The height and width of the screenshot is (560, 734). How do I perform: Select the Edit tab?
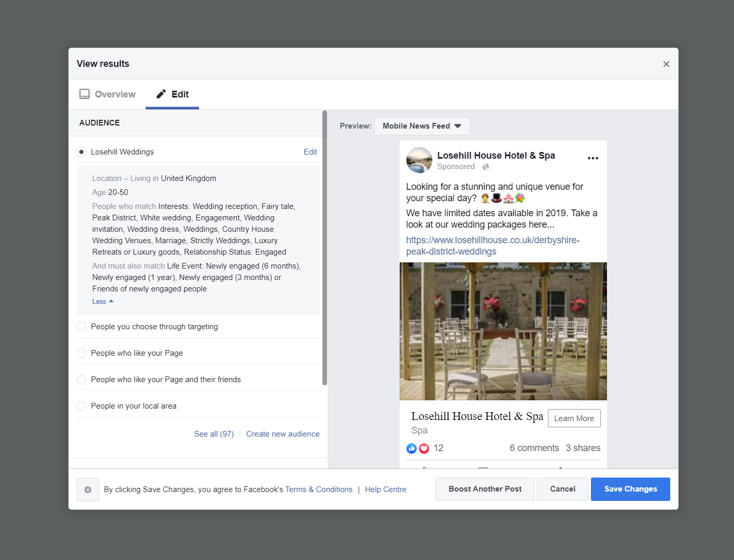click(173, 94)
